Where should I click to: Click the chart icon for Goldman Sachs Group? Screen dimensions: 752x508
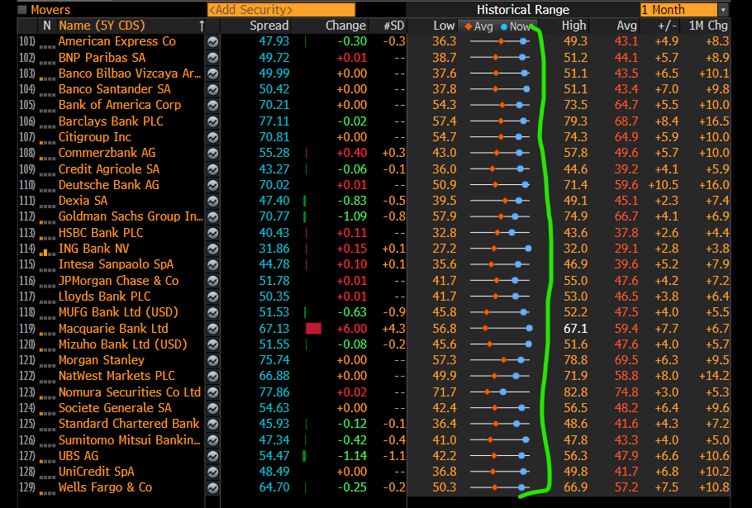point(212,217)
